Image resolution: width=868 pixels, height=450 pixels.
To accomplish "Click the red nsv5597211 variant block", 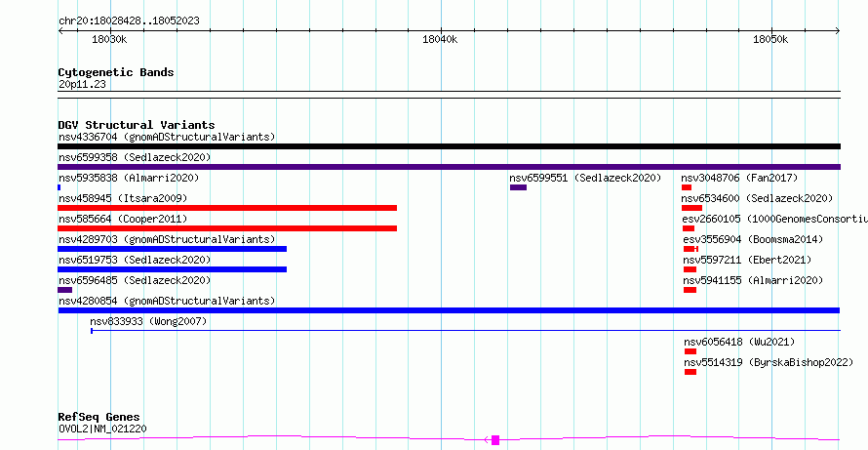I will pos(690,269).
